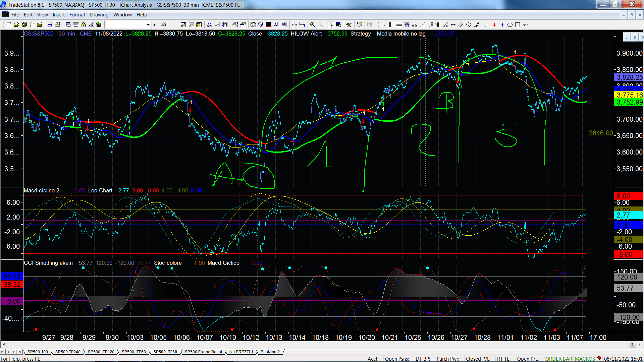Open the zoom in magnifier tool
The width and height of the screenshot is (644, 362).
point(313,25)
